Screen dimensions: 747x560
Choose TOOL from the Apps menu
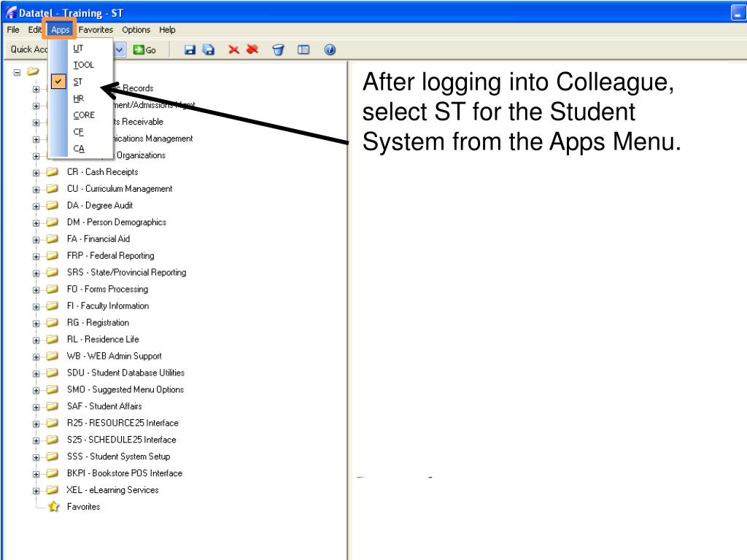(83, 65)
